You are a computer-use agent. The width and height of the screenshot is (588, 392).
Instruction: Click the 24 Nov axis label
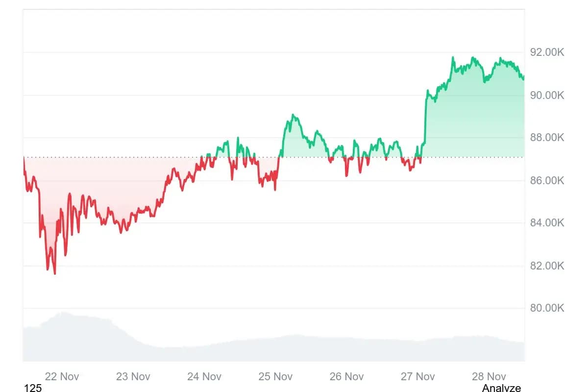click(x=204, y=376)
